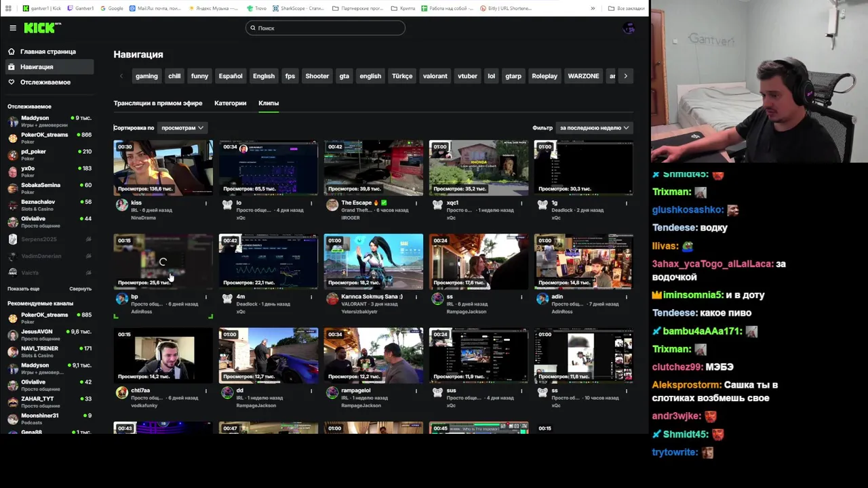This screenshot has width=868, height=488.
Task: Click vodkafunky avatar beside 'chti7aa' clip
Action: pos(122,392)
